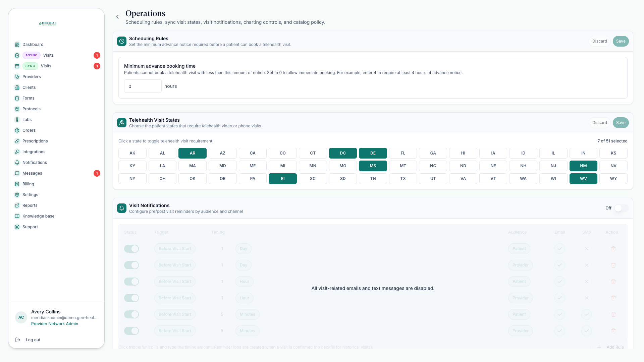The image size is (644, 362).
Task: Click the Messages unread badge
Action: click(x=97, y=173)
